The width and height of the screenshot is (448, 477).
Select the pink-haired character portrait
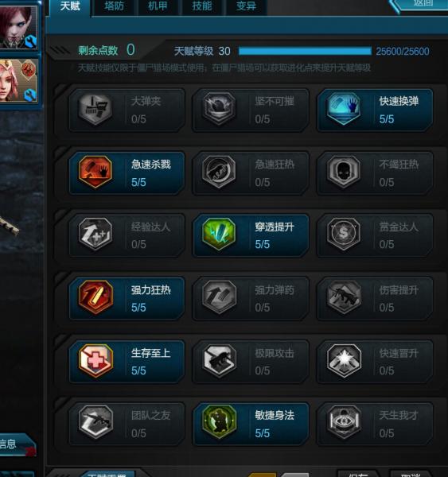[18, 80]
